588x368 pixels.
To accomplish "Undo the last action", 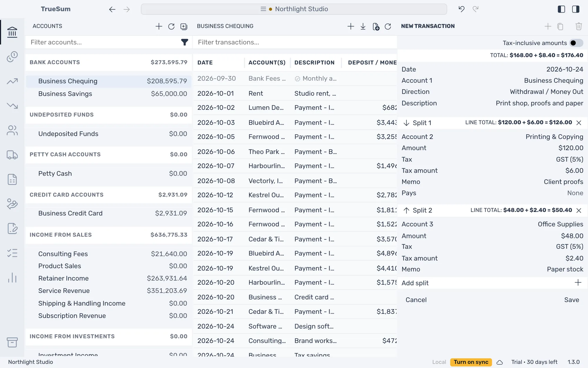I will pyautogui.click(x=461, y=9).
